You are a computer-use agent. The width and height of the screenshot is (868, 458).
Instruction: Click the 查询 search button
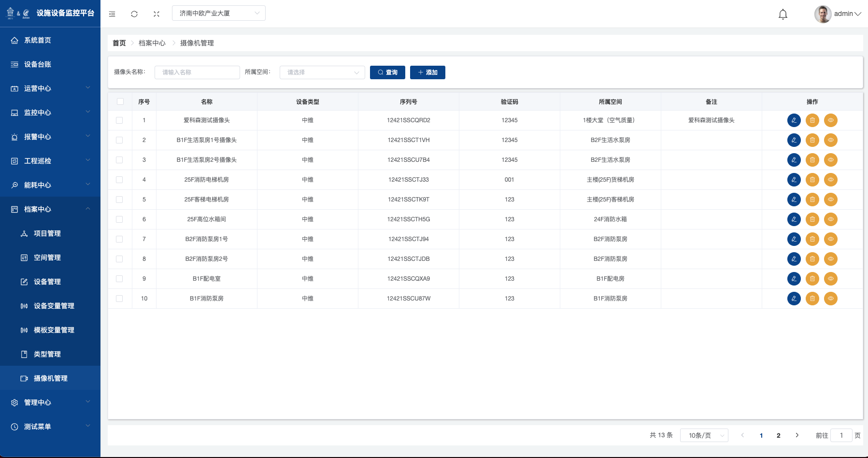coord(387,72)
